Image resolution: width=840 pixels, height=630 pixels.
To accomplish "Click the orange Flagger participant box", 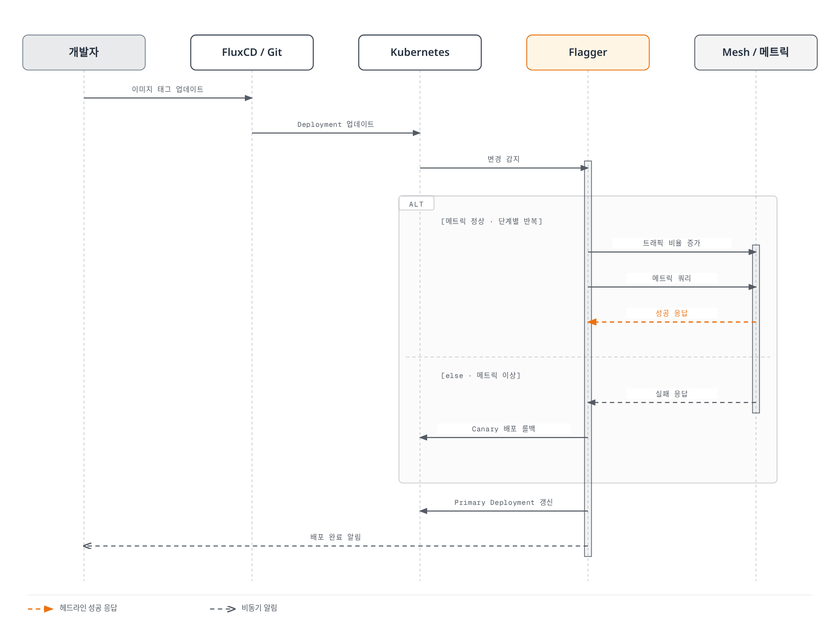I will [x=588, y=52].
